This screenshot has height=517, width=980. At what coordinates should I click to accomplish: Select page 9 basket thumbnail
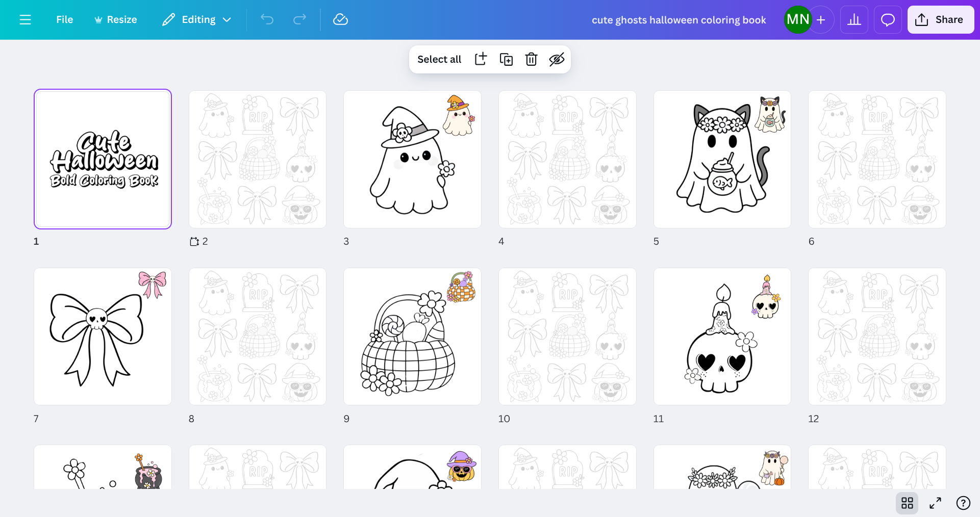(412, 337)
